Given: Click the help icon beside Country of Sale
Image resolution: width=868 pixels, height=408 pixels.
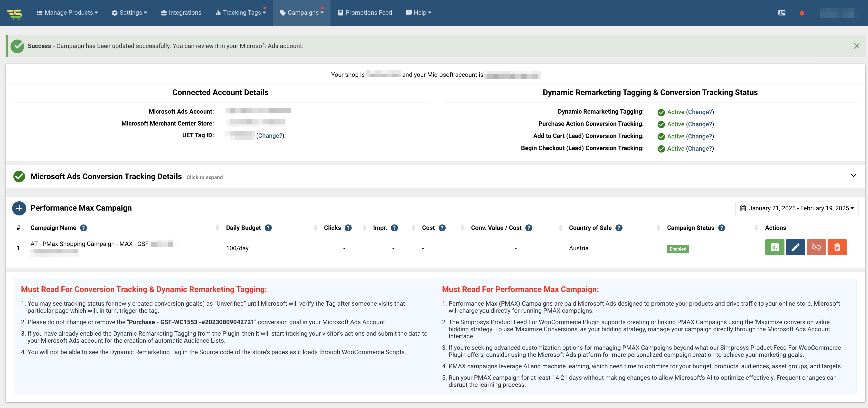Looking at the screenshot, I should pyautogui.click(x=619, y=228).
